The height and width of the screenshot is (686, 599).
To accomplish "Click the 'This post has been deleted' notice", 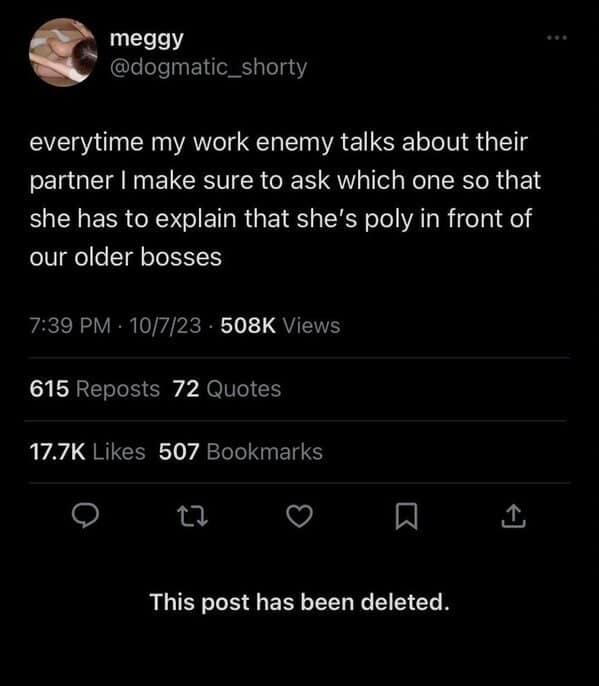I will pyautogui.click(x=300, y=602).
